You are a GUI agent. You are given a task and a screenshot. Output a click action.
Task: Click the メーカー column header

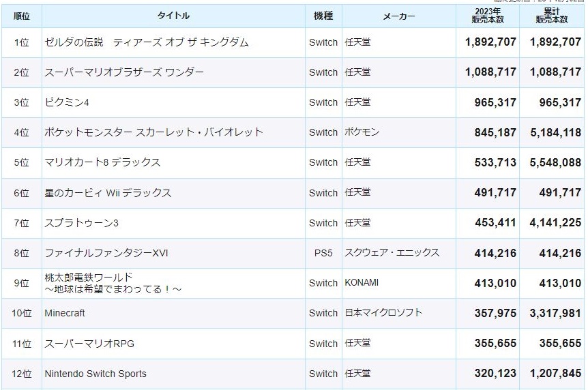click(x=399, y=16)
